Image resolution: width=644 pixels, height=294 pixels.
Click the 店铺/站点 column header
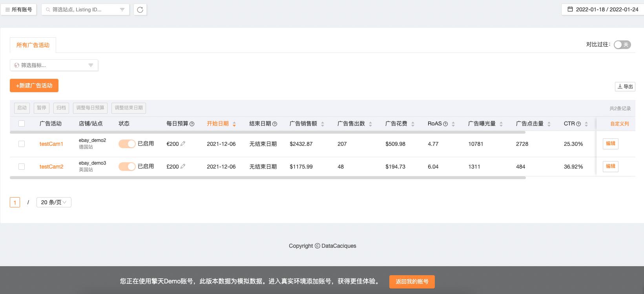91,123
